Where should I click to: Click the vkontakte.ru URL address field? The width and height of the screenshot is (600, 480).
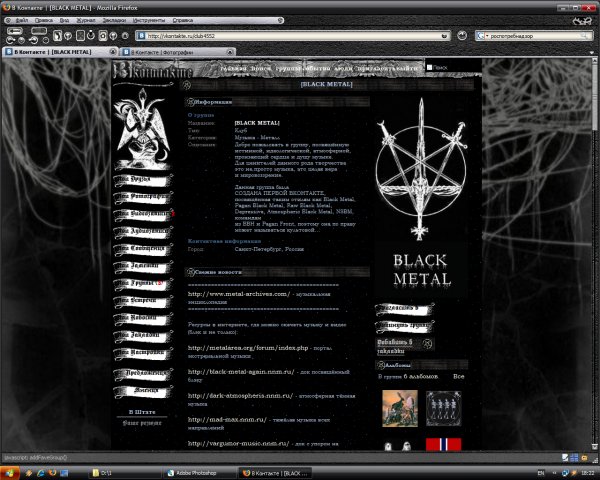click(293, 36)
